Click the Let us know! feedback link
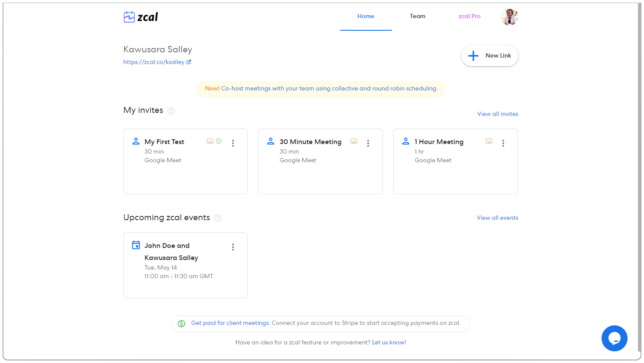 tap(389, 342)
